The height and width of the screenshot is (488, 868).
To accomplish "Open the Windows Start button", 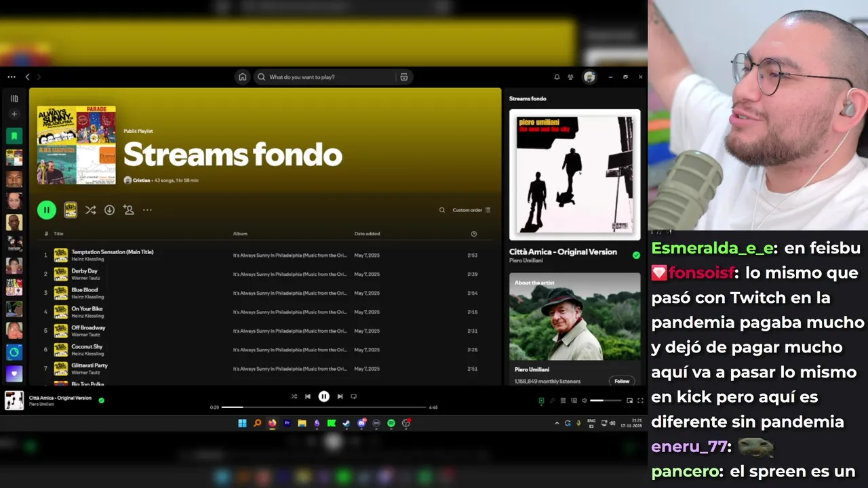I will (242, 424).
